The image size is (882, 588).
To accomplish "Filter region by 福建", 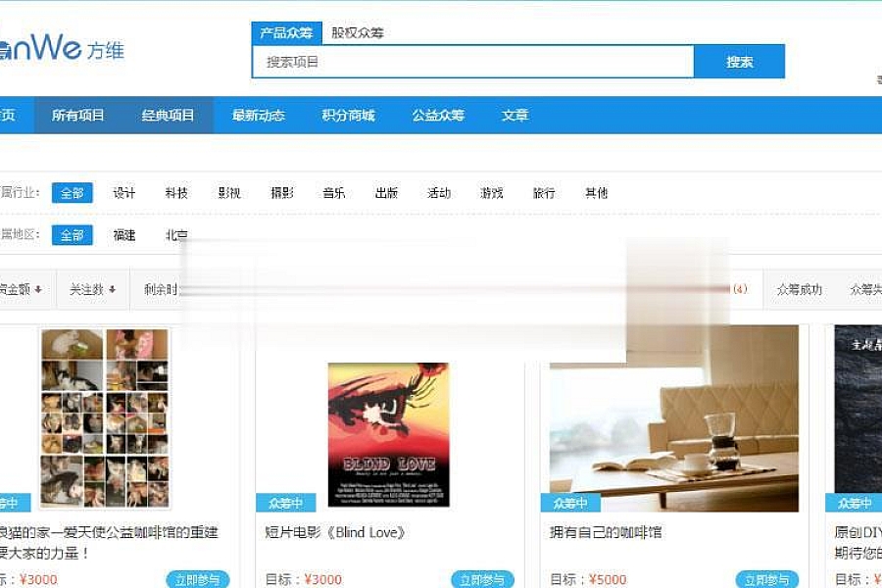I will [124, 234].
